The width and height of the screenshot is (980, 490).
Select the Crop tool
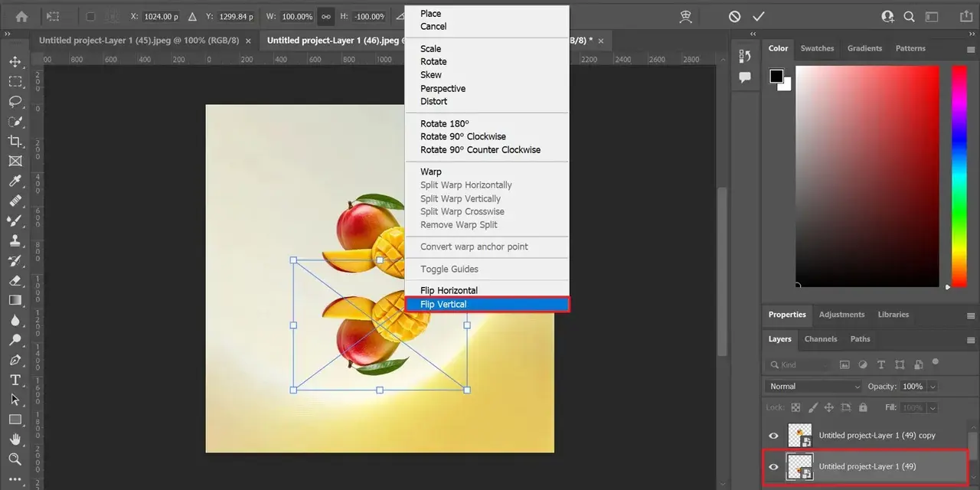click(x=15, y=141)
